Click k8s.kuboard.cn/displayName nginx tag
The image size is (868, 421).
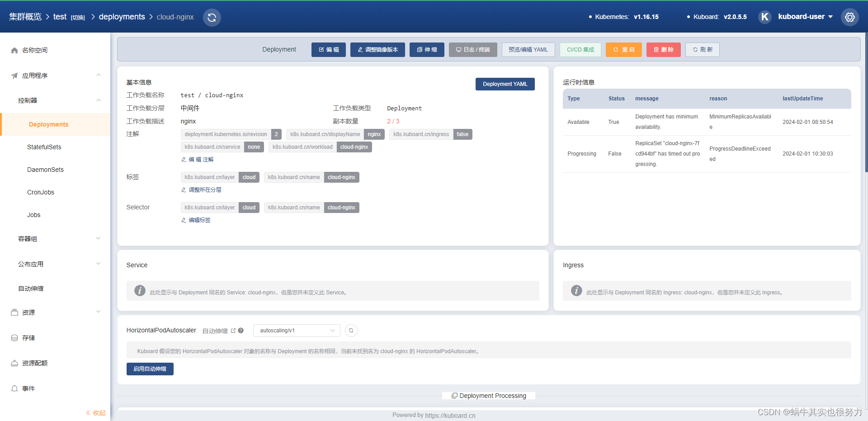pos(335,134)
